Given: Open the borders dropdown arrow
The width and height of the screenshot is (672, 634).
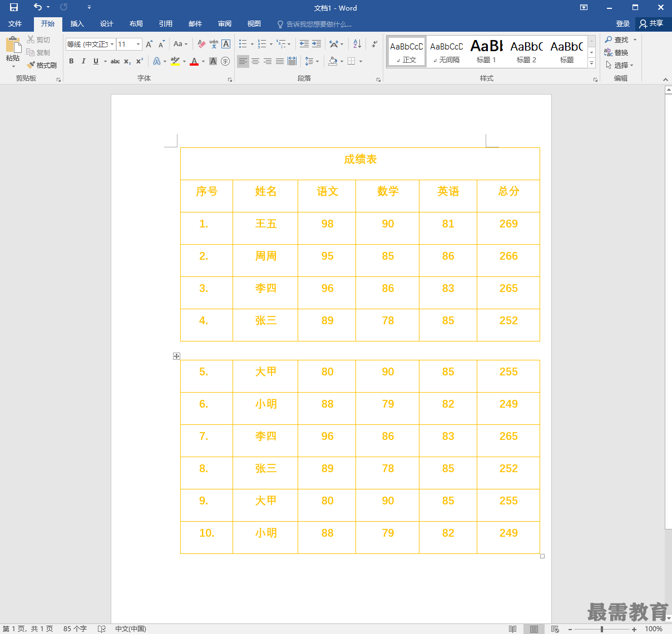Looking at the screenshot, I should click(x=361, y=61).
